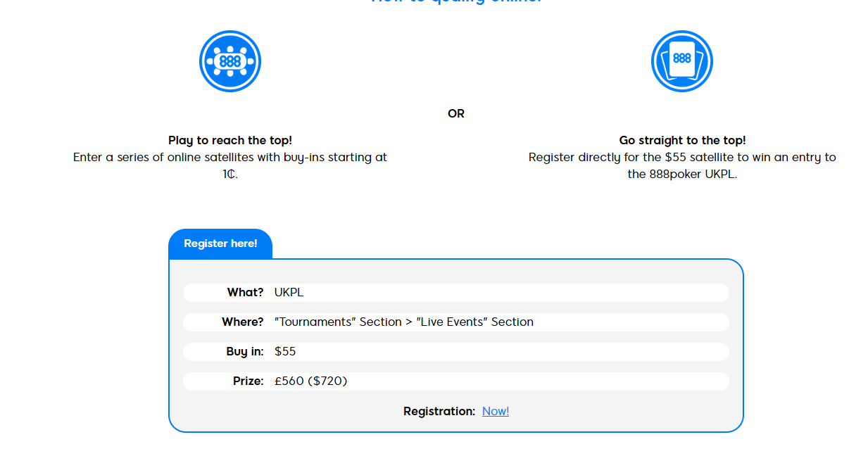868x449 pixels.
Task: Click the Where? Tournaments section row
Action: point(456,322)
